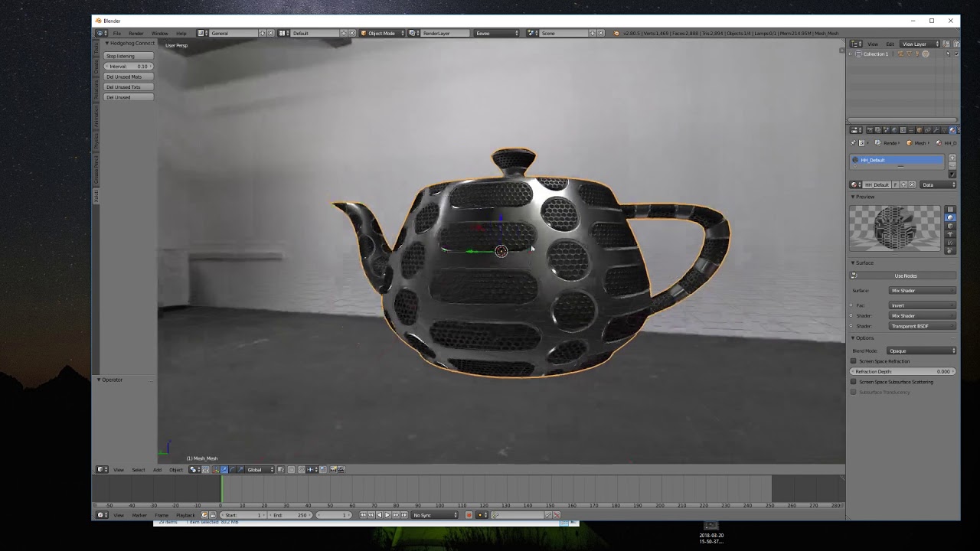The width and height of the screenshot is (980, 551).
Task: Open the viewport Add menu
Action: point(157,470)
